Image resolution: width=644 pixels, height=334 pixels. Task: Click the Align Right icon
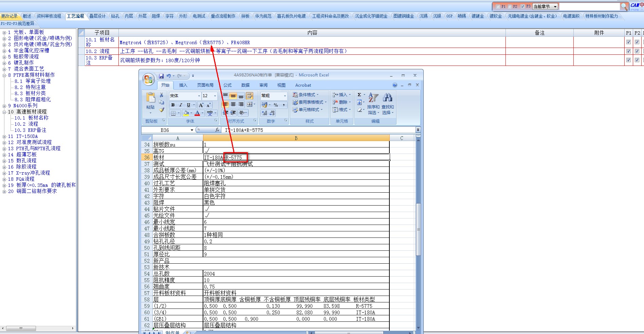click(241, 104)
